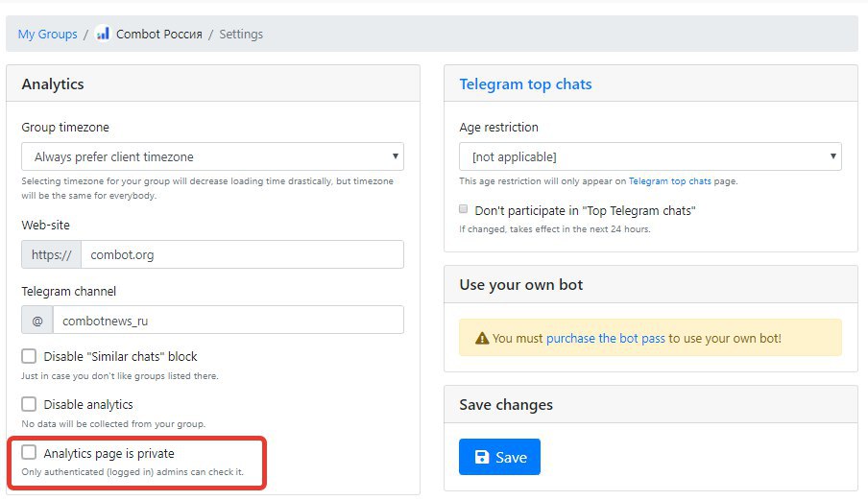Click the Web-site combot.org input field
868x501 pixels.
coord(243,254)
